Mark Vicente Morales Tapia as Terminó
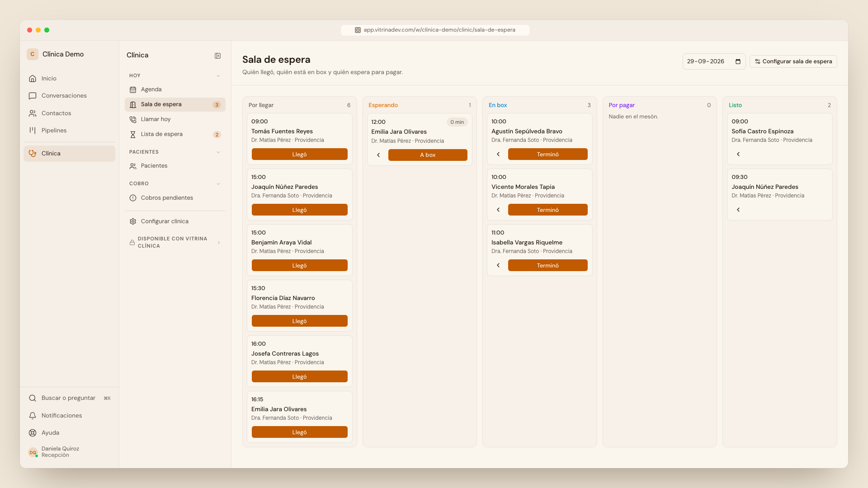 pos(547,210)
